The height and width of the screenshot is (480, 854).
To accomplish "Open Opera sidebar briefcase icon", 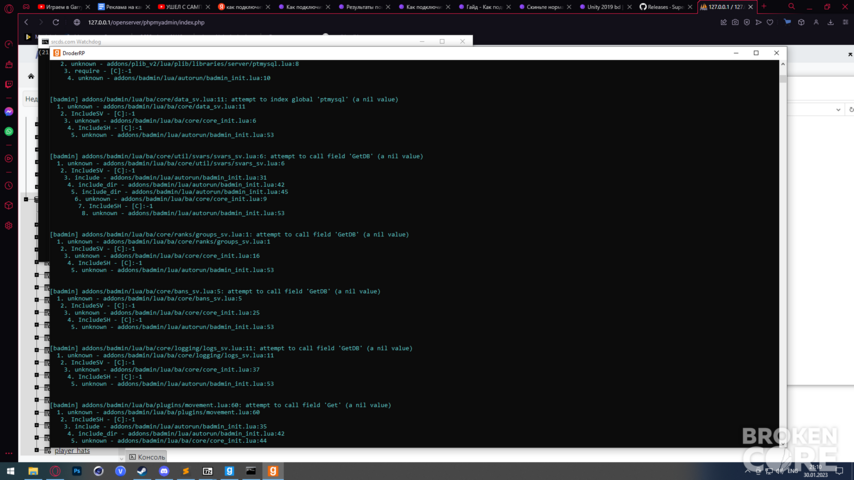I will pyautogui.click(x=9, y=64).
